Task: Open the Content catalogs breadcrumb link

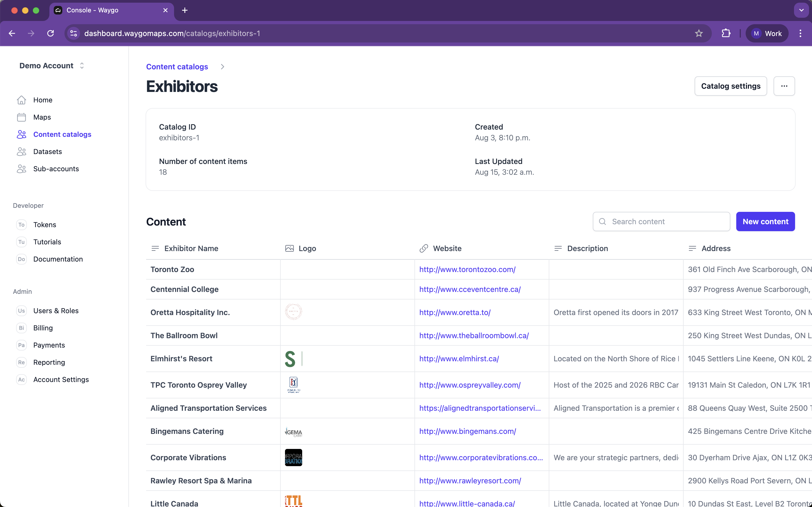Action: (x=177, y=67)
